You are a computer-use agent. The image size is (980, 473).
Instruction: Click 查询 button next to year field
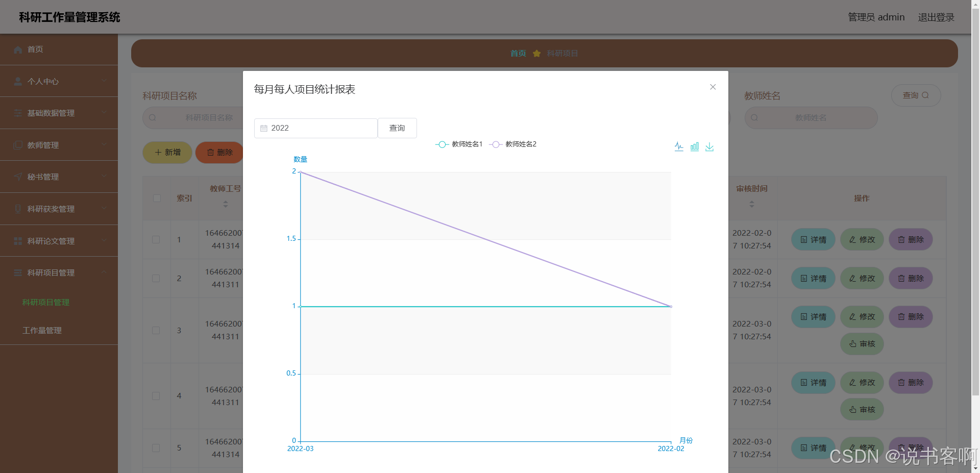397,128
